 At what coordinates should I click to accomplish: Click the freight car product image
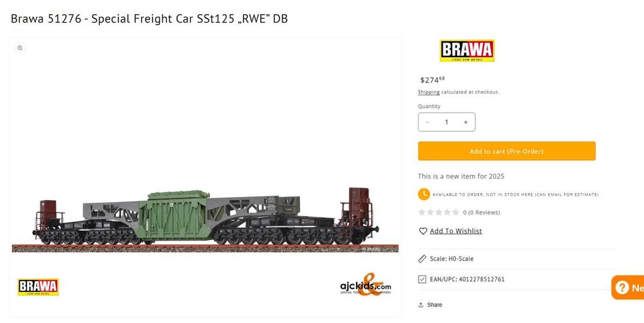tap(205, 220)
